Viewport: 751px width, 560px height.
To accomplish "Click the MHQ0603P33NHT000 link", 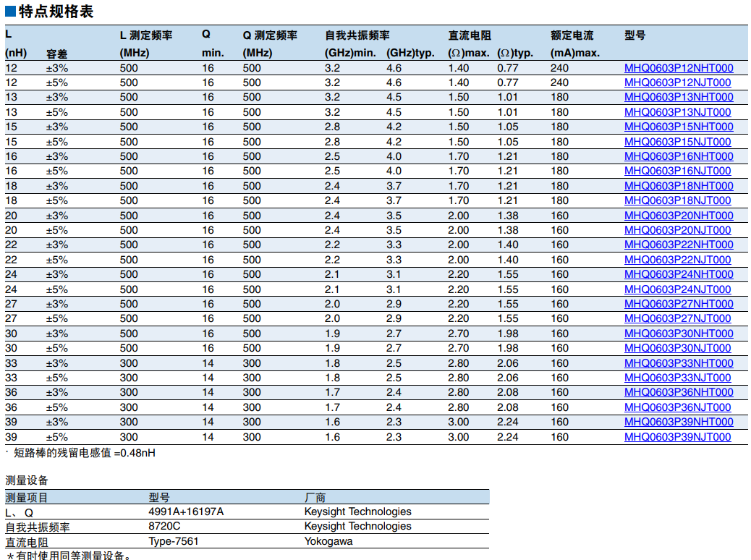I will tap(679, 363).
